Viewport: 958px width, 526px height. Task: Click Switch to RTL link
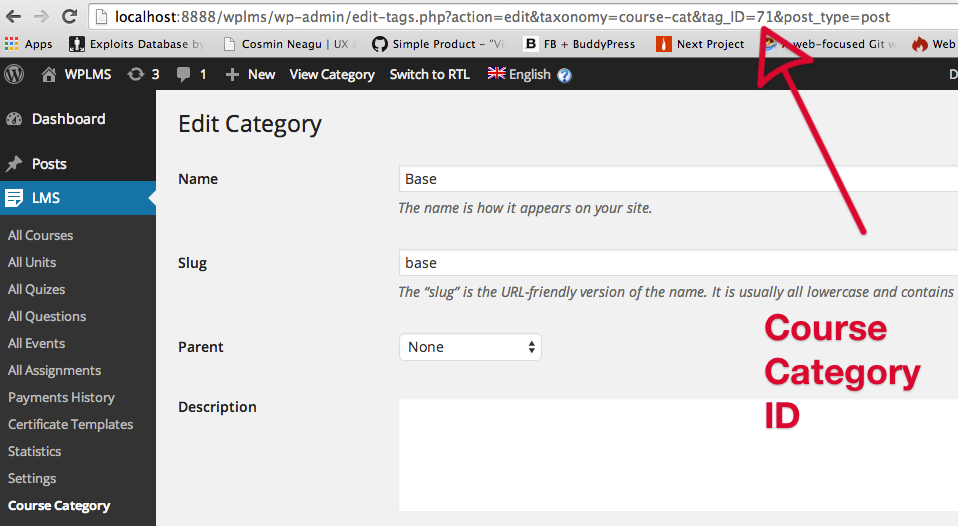(x=430, y=75)
